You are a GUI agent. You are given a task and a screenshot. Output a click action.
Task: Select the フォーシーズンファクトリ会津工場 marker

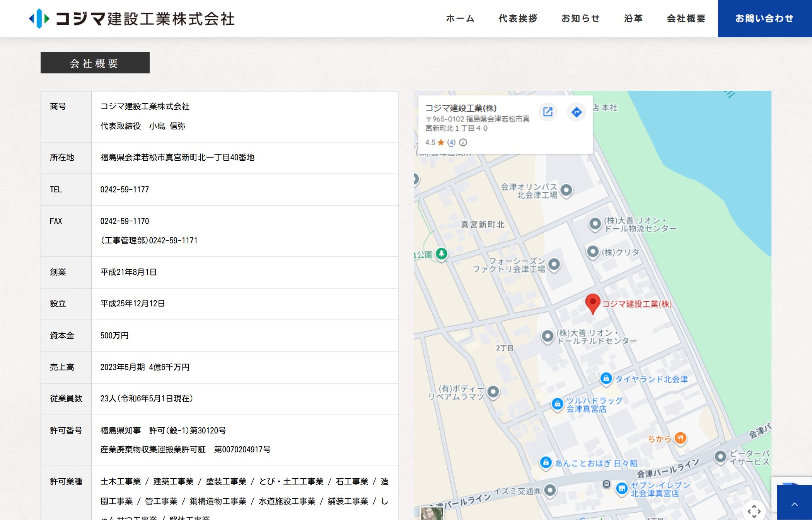click(x=554, y=265)
